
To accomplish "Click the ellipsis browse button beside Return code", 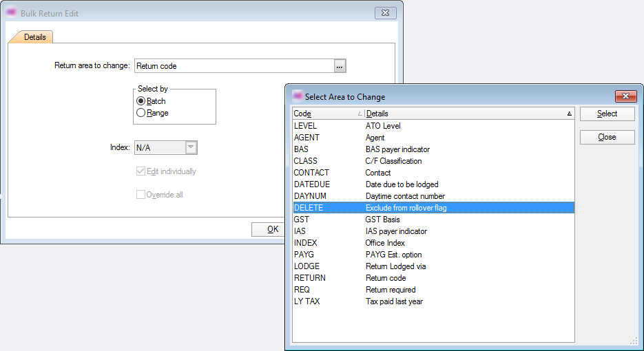I will [x=340, y=66].
